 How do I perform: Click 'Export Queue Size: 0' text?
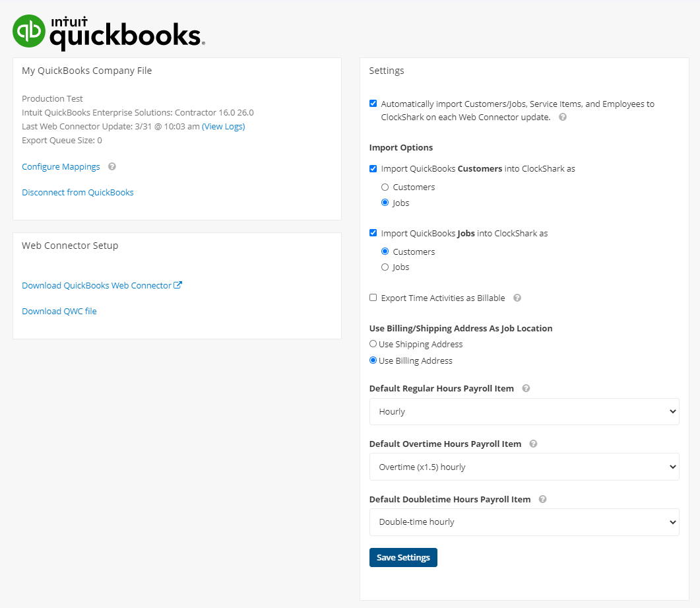coord(62,140)
